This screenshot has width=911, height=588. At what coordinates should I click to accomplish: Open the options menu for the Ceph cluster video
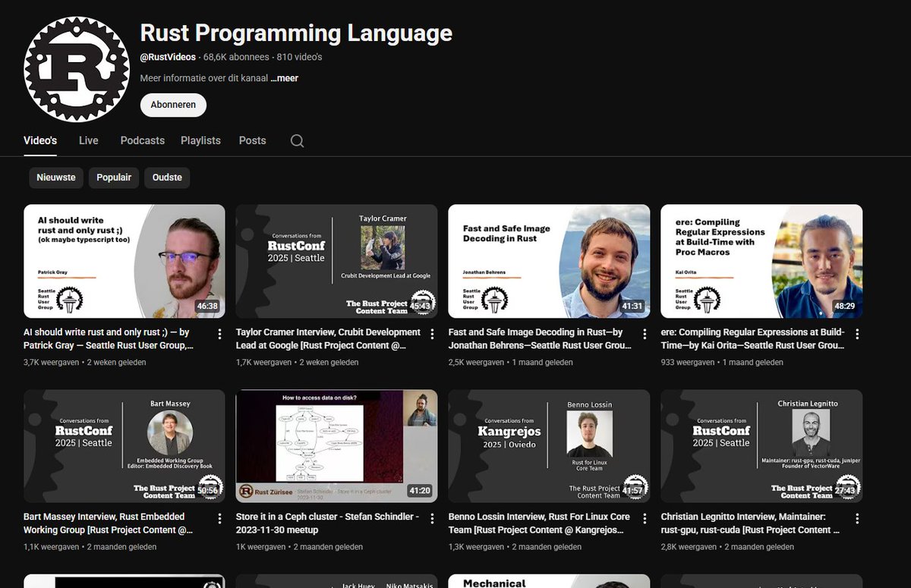pyautogui.click(x=433, y=518)
